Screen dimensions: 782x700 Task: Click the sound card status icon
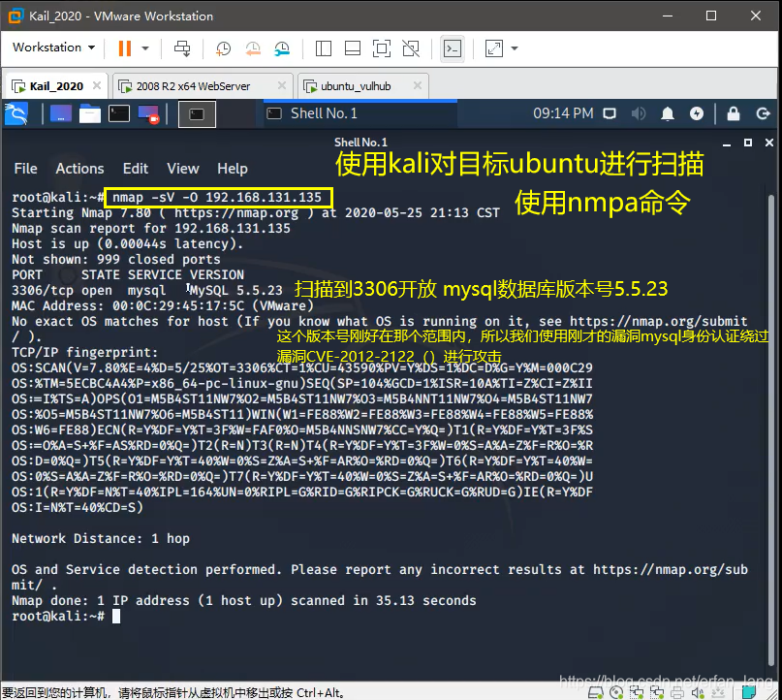698,692
